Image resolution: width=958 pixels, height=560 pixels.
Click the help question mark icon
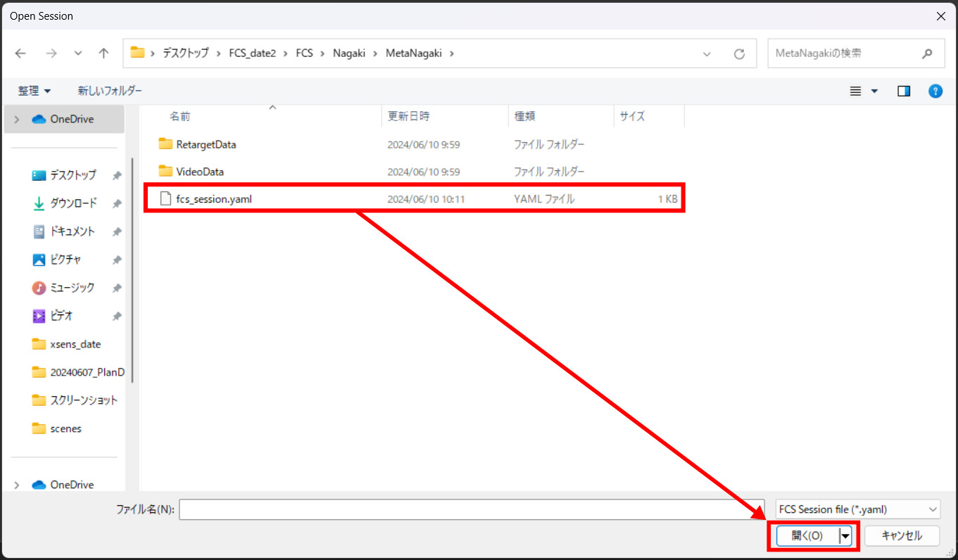(935, 91)
